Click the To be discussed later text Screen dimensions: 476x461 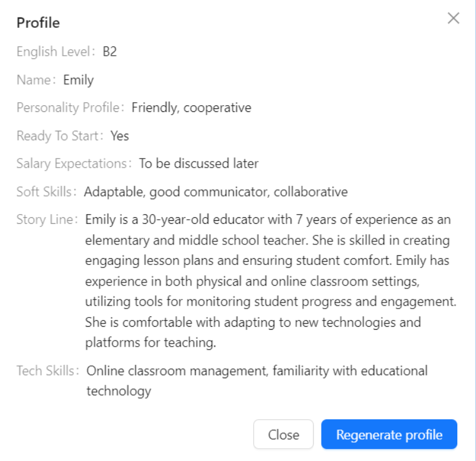point(199,163)
